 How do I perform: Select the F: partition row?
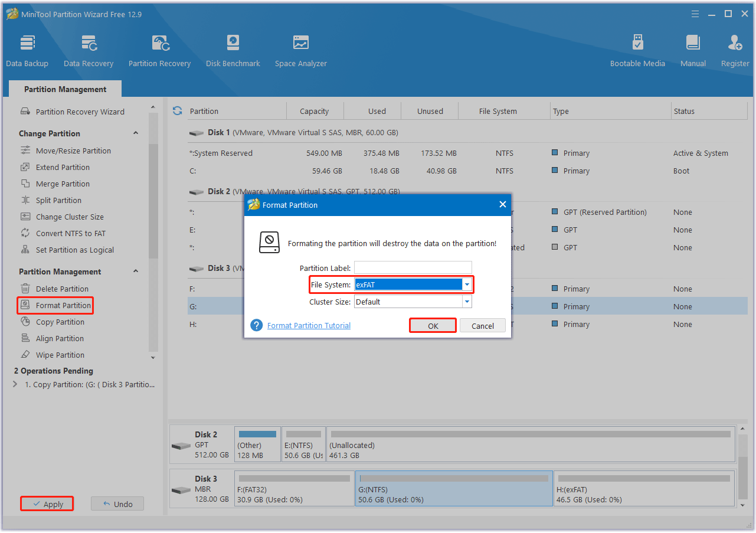(467, 289)
